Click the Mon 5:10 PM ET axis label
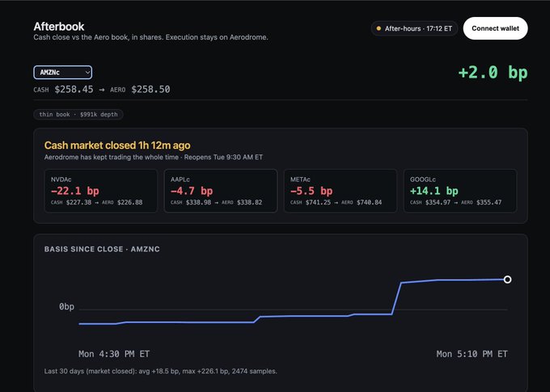 (x=472, y=354)
